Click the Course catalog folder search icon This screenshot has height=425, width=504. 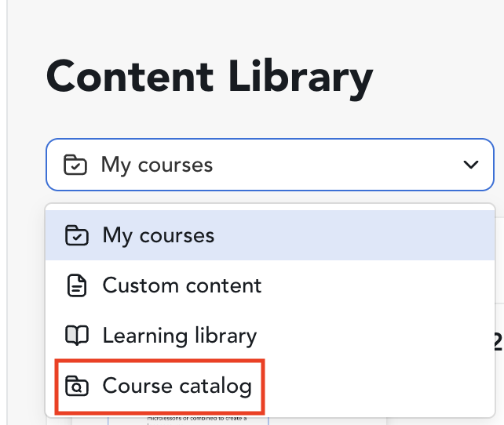point(76,386)
